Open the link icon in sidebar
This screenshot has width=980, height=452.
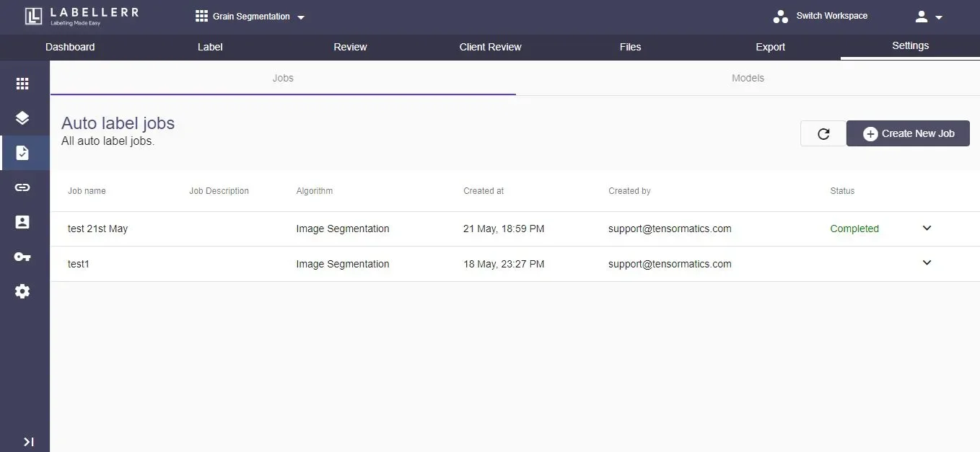(22, 187)
